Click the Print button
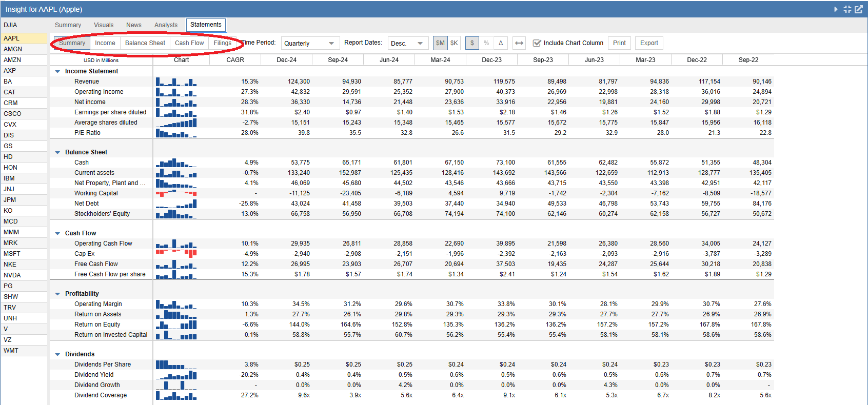This screenshot has width=868, height=405. coord(619,43)
